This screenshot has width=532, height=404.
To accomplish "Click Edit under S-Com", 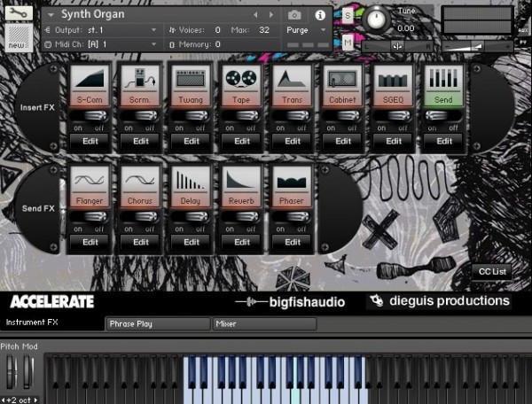I will click(90, 142).
